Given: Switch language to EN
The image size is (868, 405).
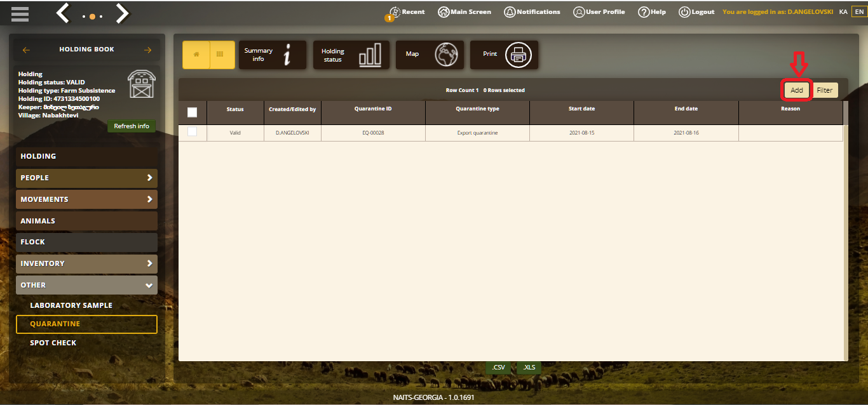Looking at the screenshot, I should [859, 12].
